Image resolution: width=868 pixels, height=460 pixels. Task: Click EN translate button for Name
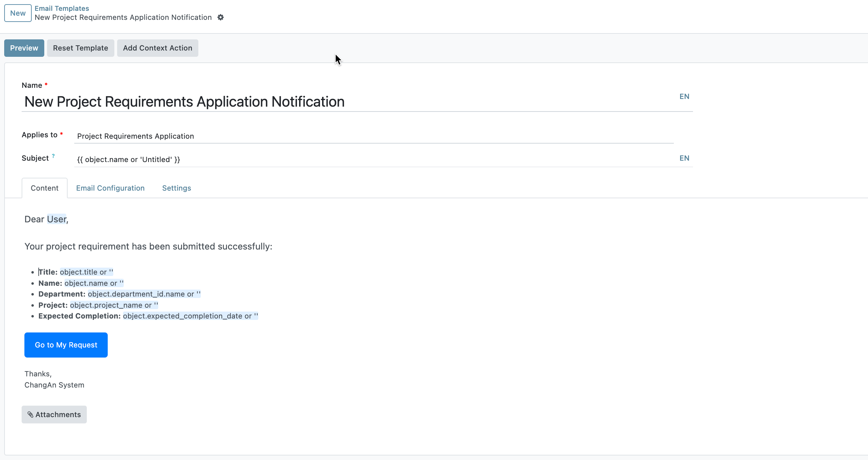684,97
